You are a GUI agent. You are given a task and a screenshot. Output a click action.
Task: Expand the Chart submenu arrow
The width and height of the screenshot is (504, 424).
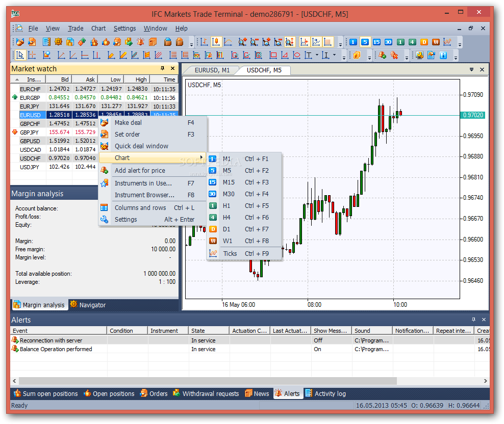201,157
